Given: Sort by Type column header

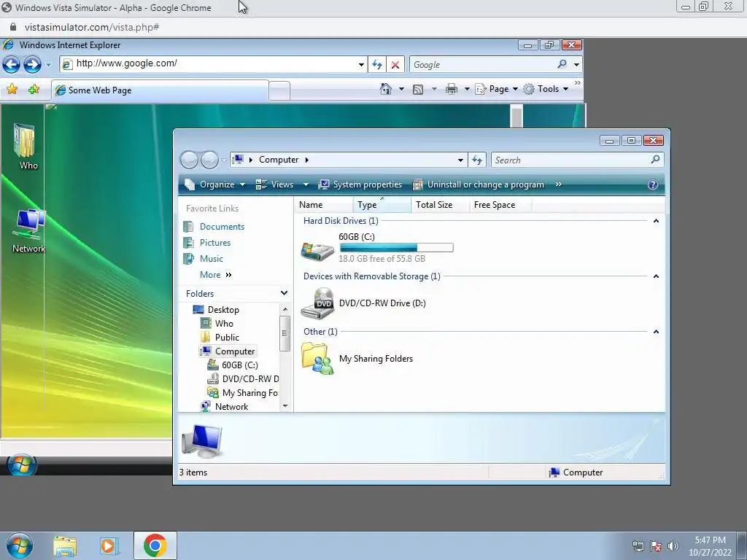Looking at the screenshot, I should coord(382,205).
